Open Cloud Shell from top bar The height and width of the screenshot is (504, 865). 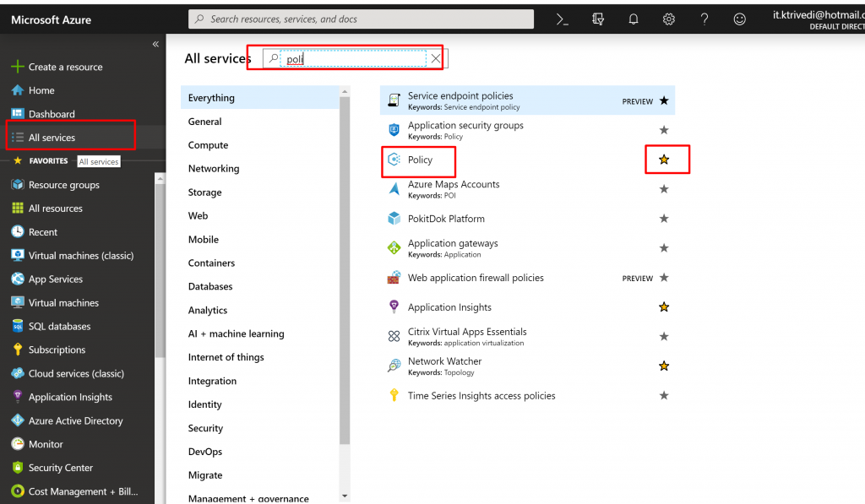click(563, 19)
